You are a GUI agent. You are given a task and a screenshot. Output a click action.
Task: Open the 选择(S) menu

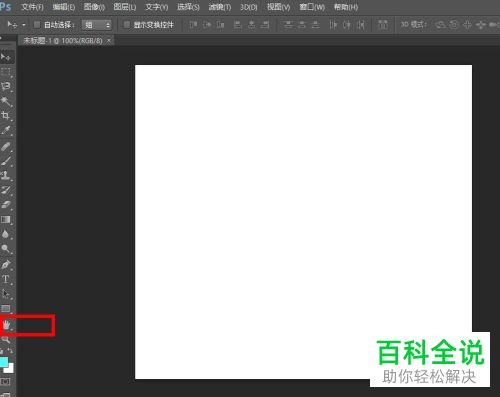click(x=188, y=7)
